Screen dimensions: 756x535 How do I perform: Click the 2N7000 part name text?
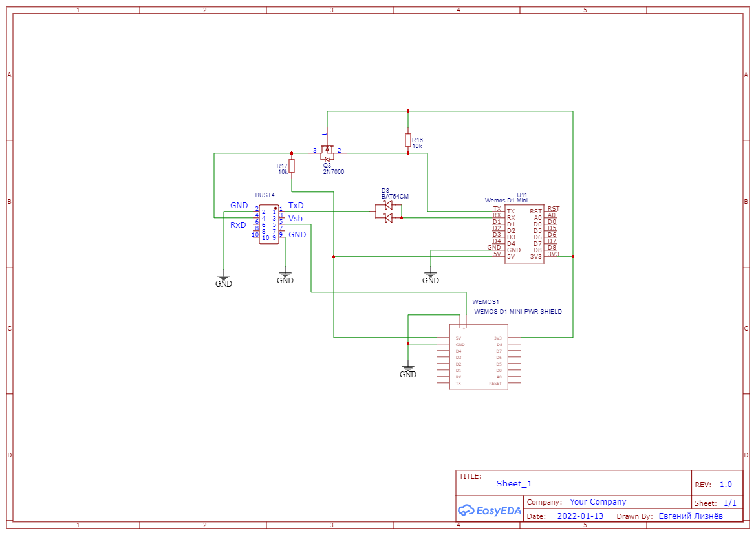point(334,171)
